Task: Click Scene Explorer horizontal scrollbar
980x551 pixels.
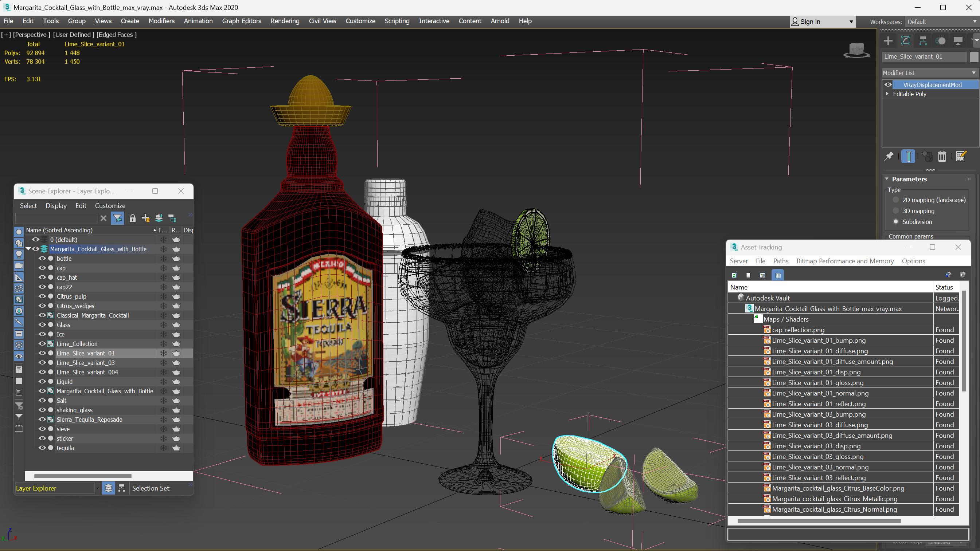Action: coord(83,476)
